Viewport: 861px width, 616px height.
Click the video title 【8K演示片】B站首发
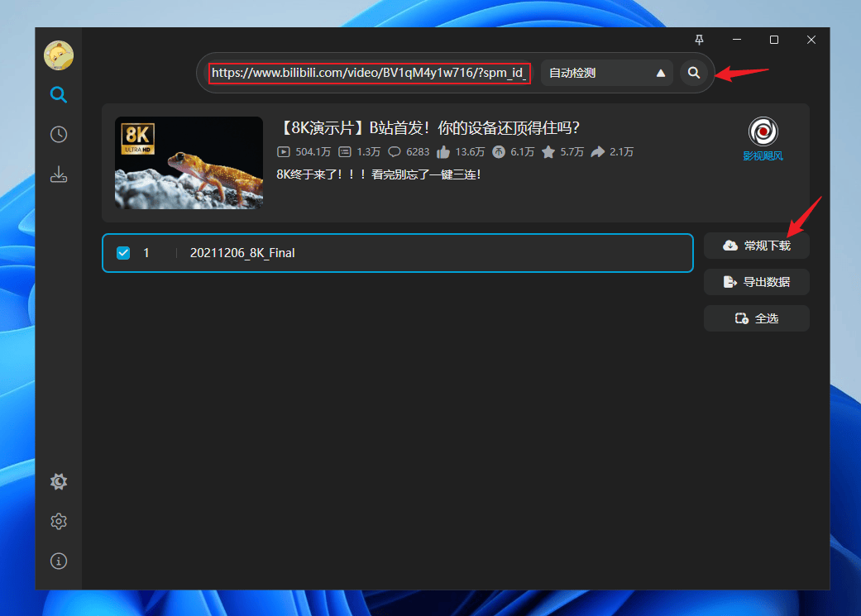pyautogui.click(x=428, y=128)
